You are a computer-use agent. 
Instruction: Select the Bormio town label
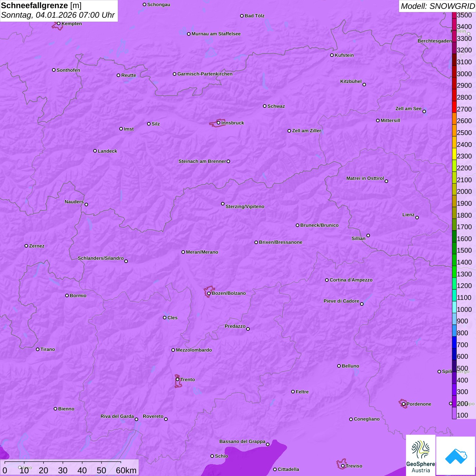pyautogui.click(x=78, y=295)
